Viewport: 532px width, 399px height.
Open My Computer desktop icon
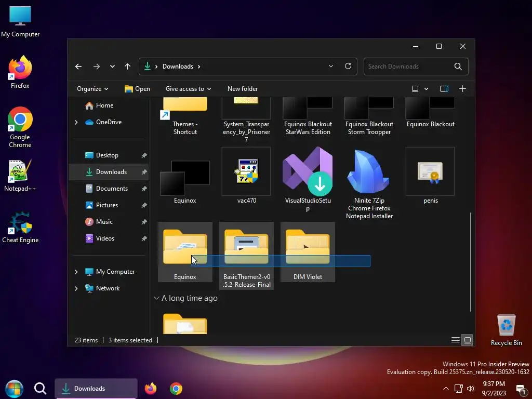[x=20, y=22]
